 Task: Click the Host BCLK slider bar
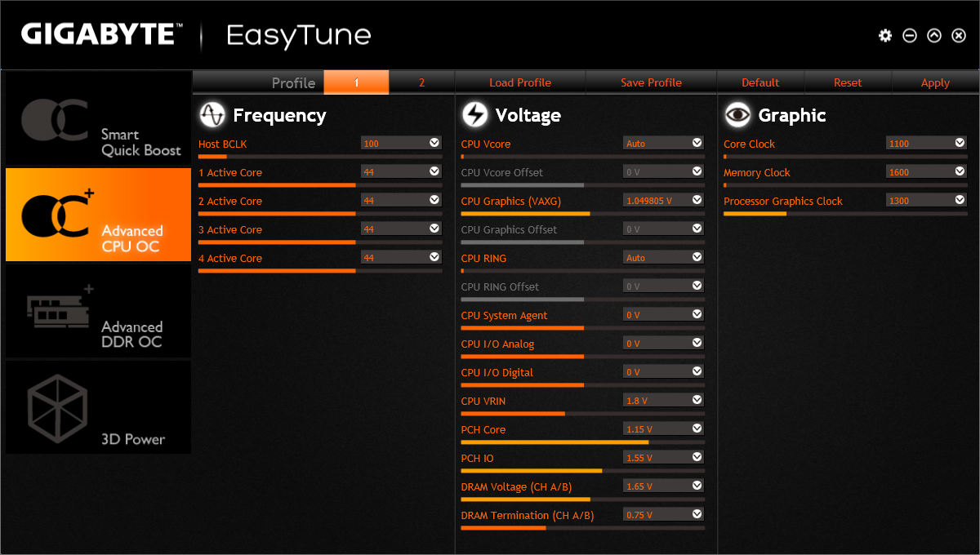tap(320, 156)
